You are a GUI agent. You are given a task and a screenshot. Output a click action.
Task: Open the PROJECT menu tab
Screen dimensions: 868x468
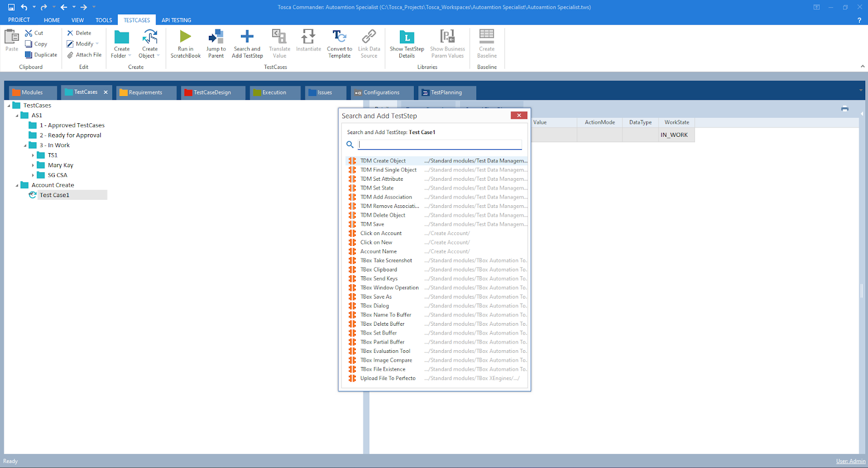pyautogui.click(x=19, y=20)
